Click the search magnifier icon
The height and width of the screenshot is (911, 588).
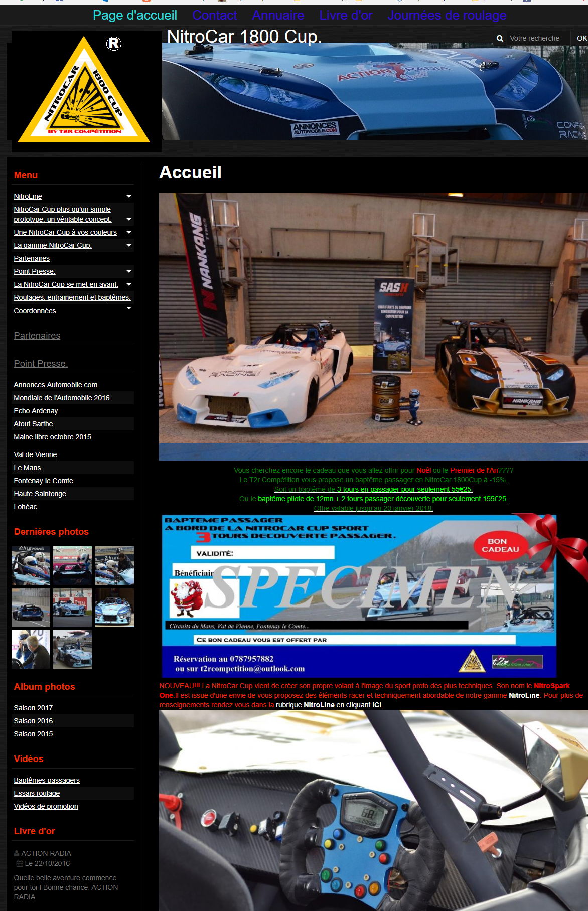[500, 38]
